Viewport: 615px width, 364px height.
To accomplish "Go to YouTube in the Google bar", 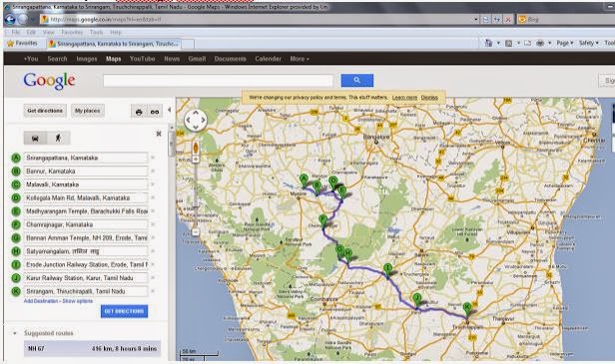I will click(143, 59).
